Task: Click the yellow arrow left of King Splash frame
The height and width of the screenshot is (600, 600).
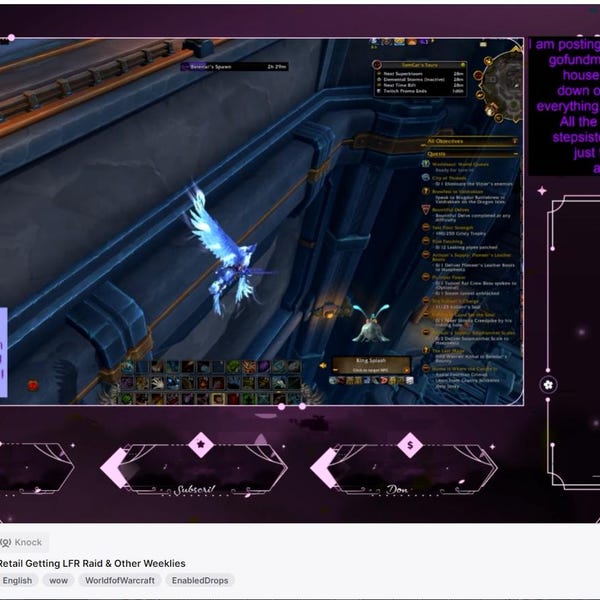Action: [323, 366]
